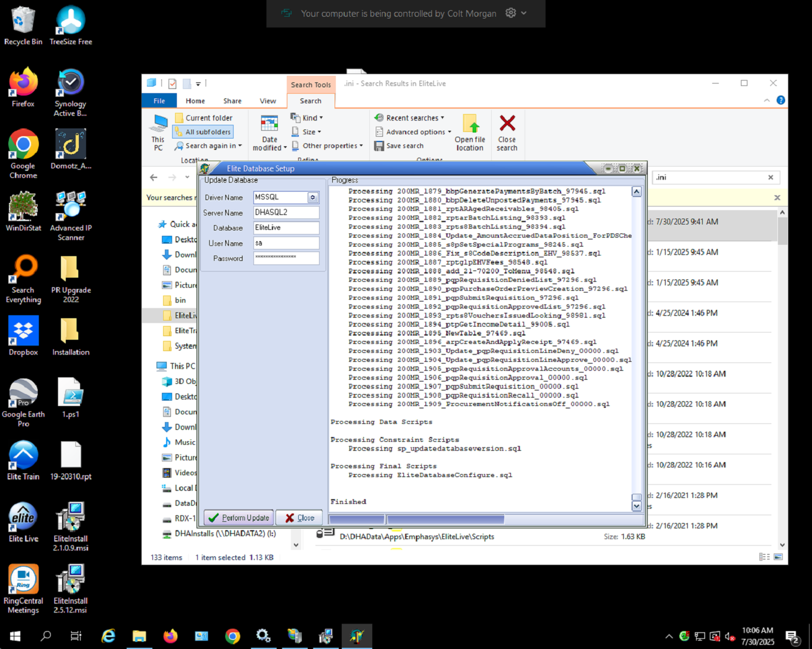The height and width of the screenshot is (649, 812).
Task: Click Open file location icon
Action: (470, 133)
